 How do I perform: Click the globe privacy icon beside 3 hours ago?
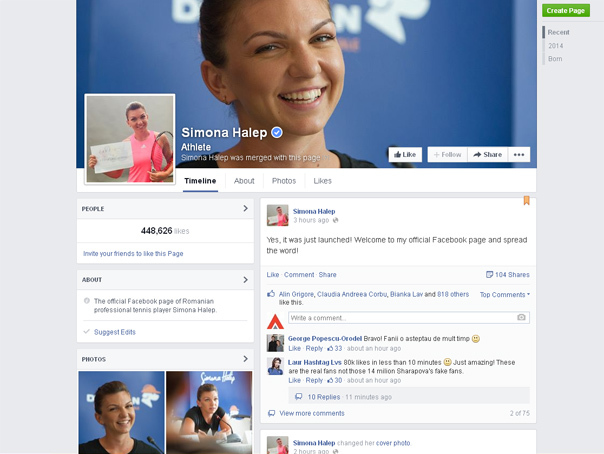[x=336, y=220]
